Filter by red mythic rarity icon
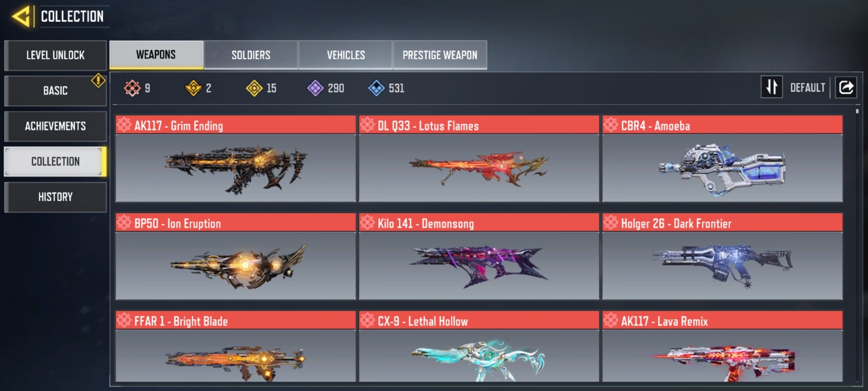The height and width of the screenshot is (391, 868). 132,88
